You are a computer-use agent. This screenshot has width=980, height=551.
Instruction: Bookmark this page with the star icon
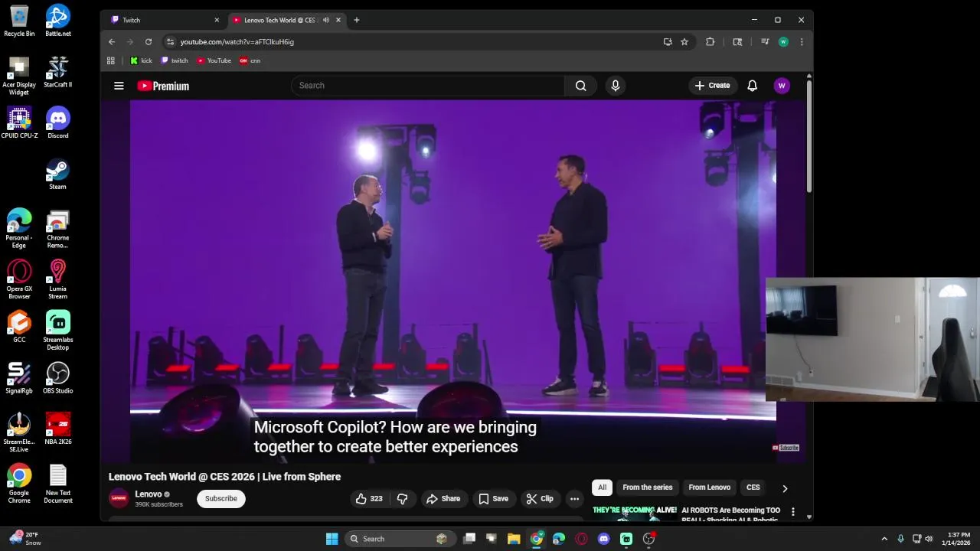point(684,42)
